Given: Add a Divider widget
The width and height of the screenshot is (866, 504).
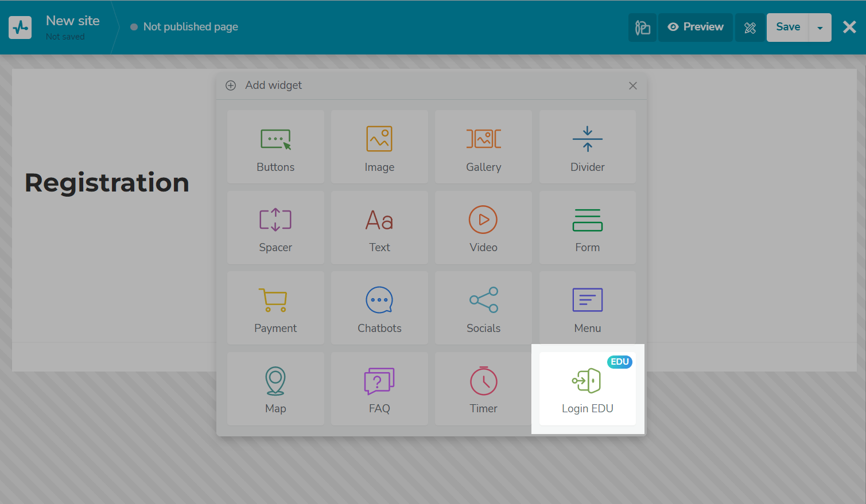Looking at the screenshot, I should [587, 147].
